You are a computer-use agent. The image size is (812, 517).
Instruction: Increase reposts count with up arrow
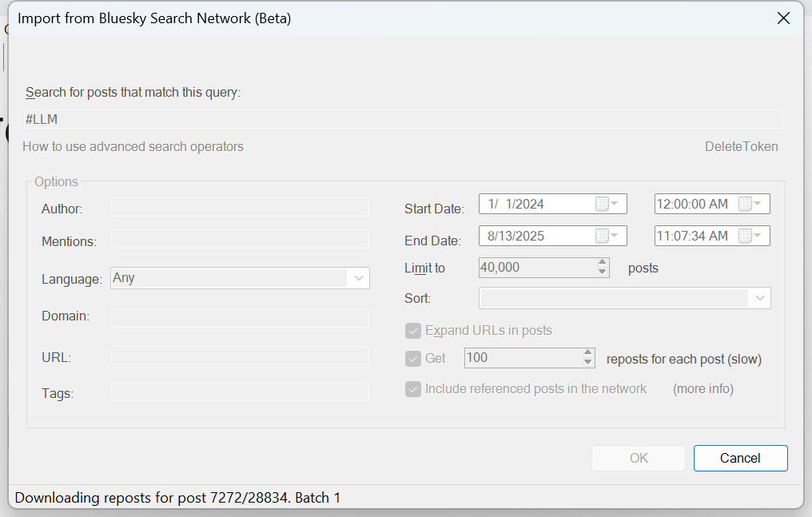point(588,353)
